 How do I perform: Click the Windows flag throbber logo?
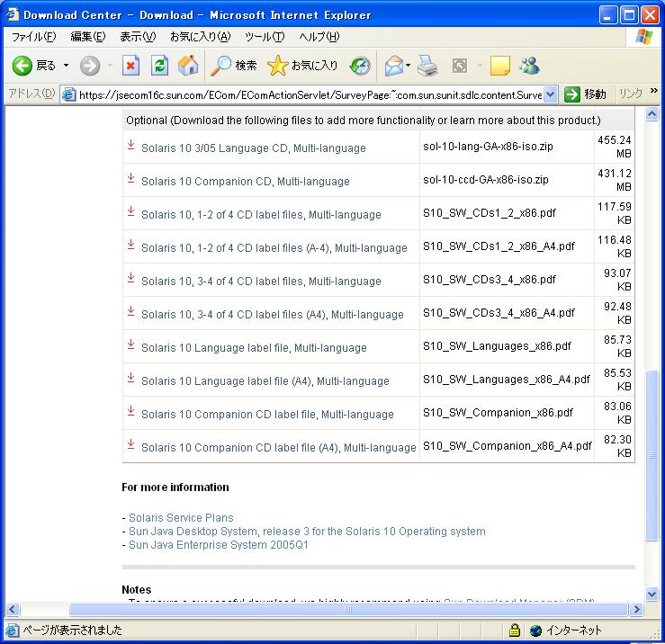tap(644, 37)
